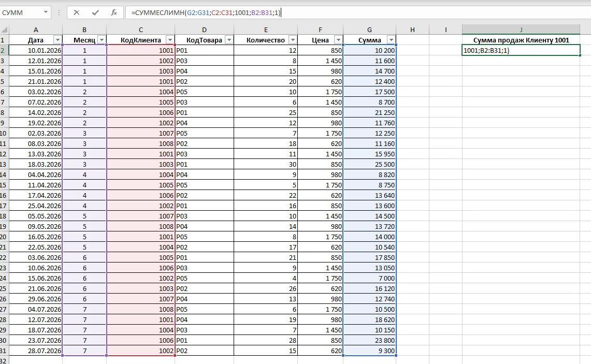Open the Месяц column filter dropdown
Image resolution: width=591 pixels, height=364 pixels.
[x=102, y=40]
